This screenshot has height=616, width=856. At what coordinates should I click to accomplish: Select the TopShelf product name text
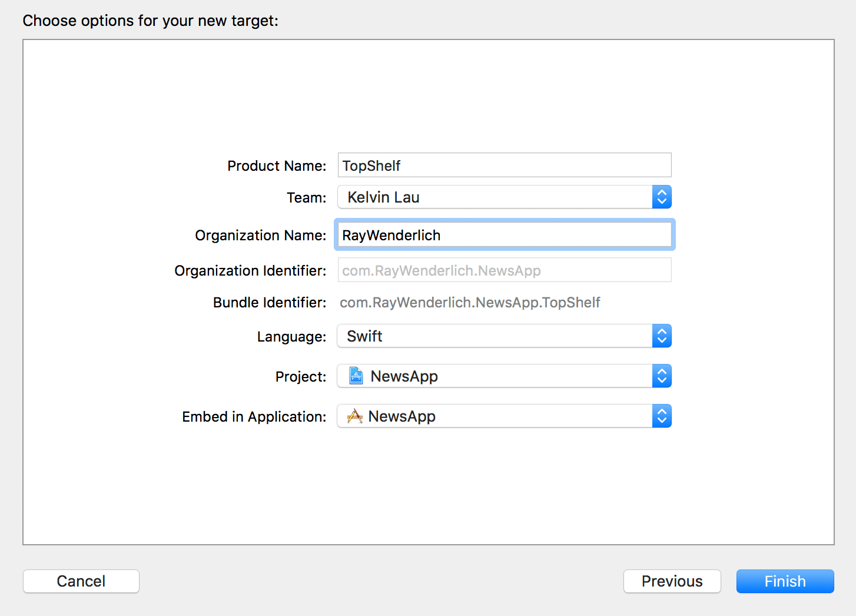[371, 165]
